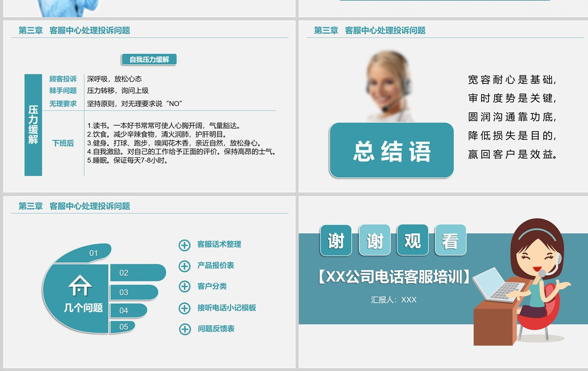Image resolution: width=588 pixels, height=371 pixels.
Task: Click the line 降低损失是目的
Action: click(x=513, y=136)
